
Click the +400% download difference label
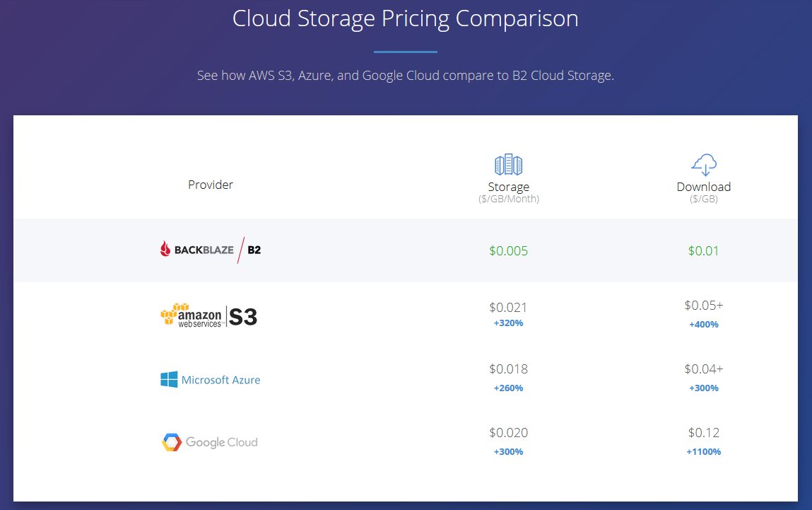(x=704, y=325)
